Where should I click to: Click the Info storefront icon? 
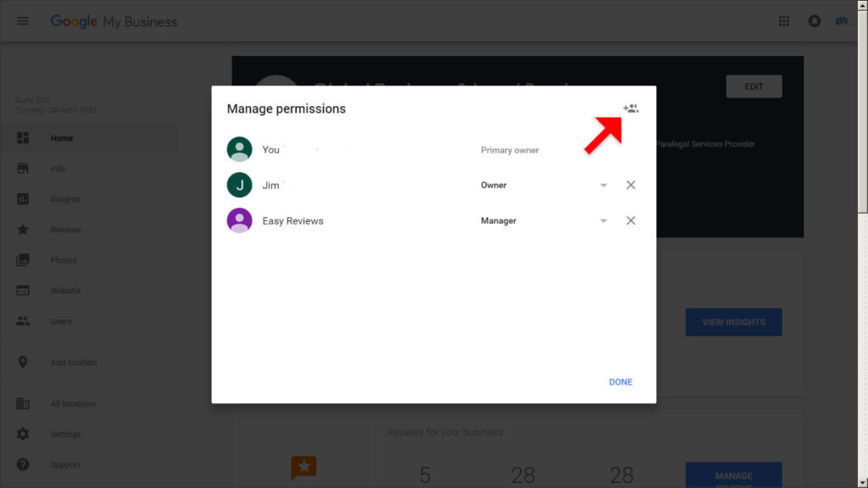click(x=23, y=169)
